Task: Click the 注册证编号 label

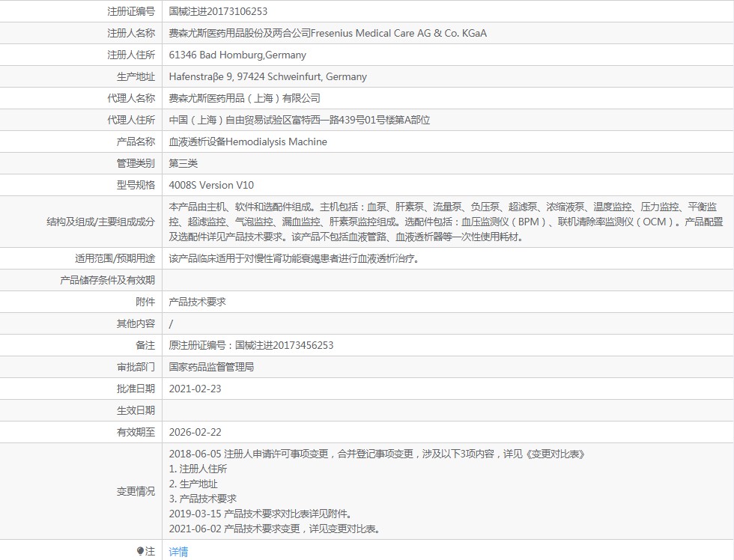Action: pyautogui.click(x=131, y=11)
